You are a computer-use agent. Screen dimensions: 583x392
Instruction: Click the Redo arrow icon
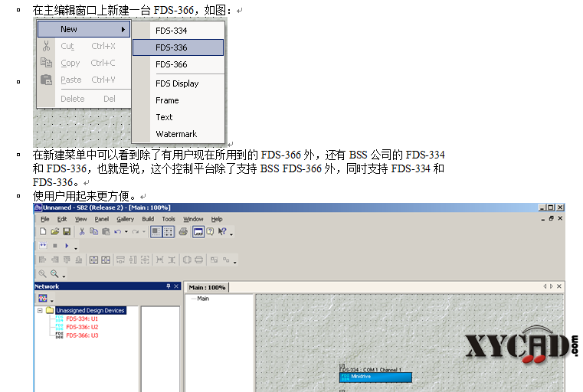tap(136, 231)
